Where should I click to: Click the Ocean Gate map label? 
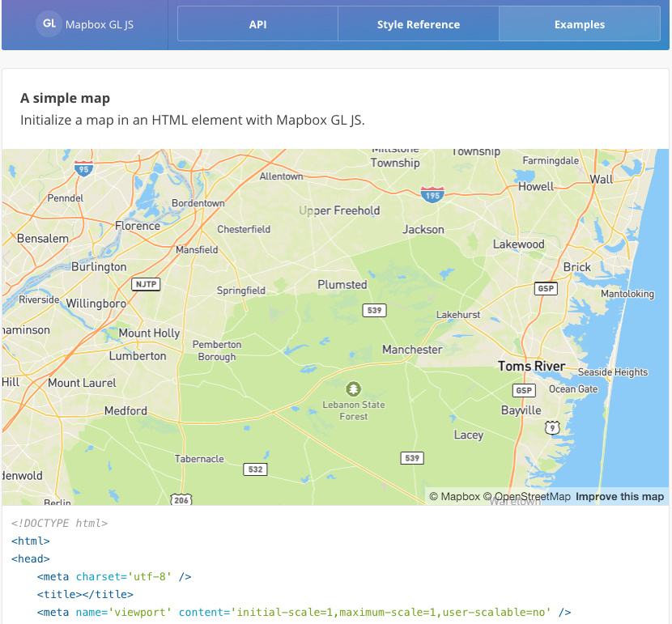coord(573,388)
